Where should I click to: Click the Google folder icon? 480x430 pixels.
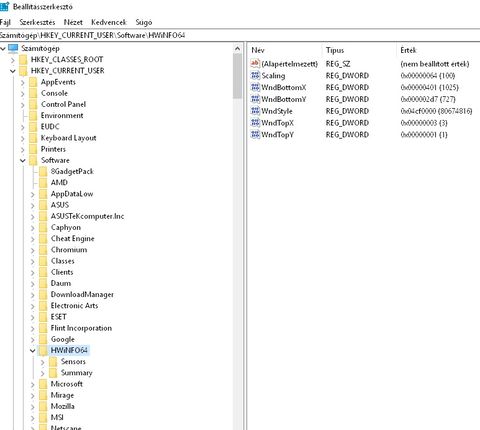pos(43,339)
